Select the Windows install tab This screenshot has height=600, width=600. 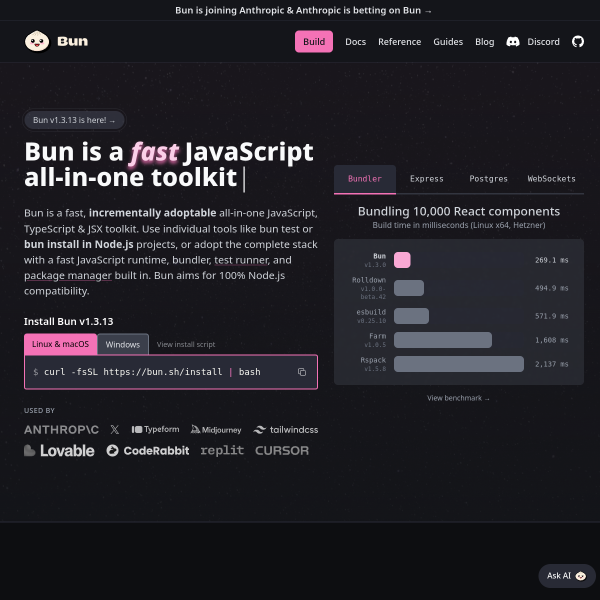click(123, 344)
